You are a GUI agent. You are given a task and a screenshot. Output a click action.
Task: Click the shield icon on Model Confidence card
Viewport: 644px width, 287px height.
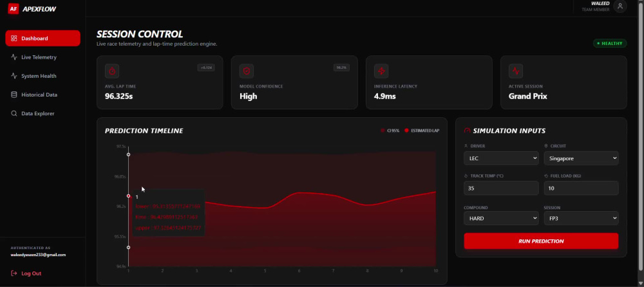247,71
